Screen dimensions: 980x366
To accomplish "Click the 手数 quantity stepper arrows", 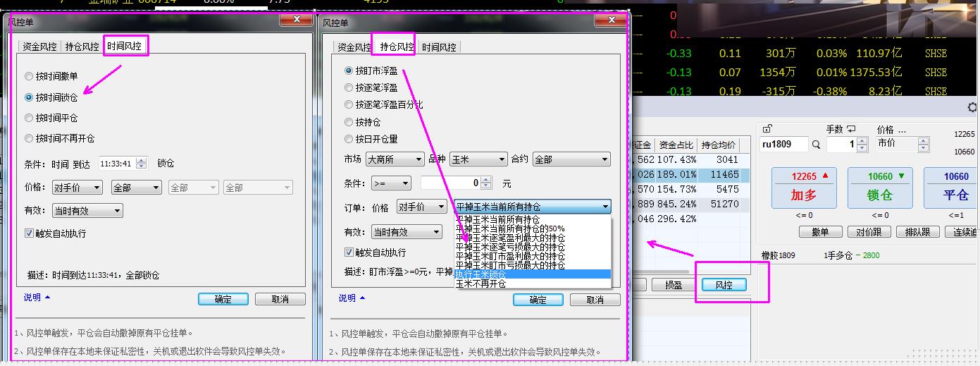I will pos(863,145).
